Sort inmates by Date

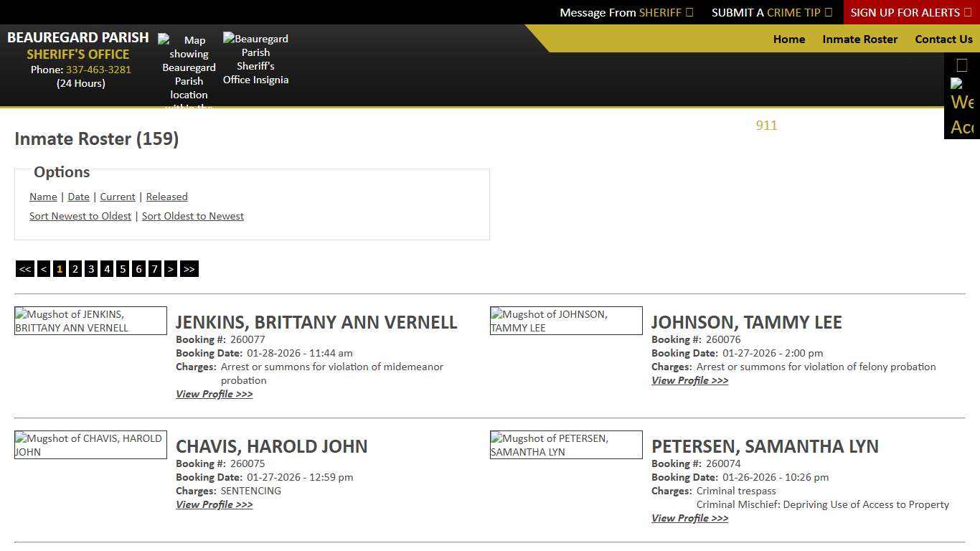click(78, 197)
